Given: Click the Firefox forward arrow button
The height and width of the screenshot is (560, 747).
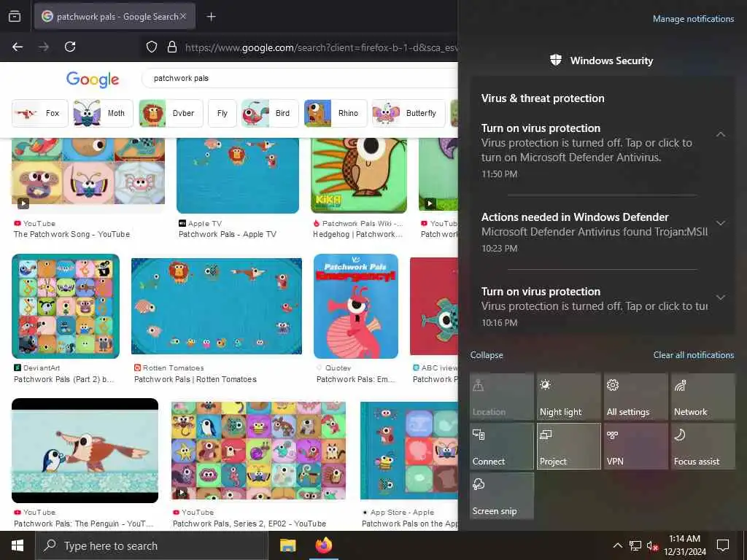Looking at the screenshot, I should [x=44, y=47].
